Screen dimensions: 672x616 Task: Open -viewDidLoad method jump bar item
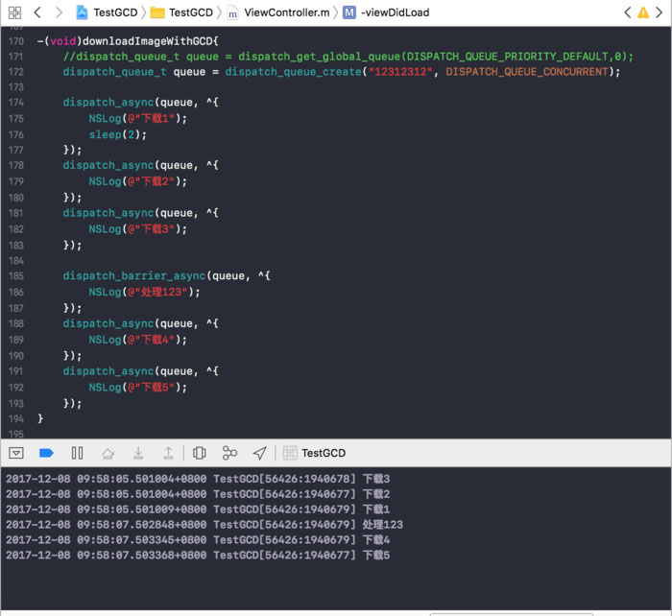pyautogui.click(x=386, y=12)
